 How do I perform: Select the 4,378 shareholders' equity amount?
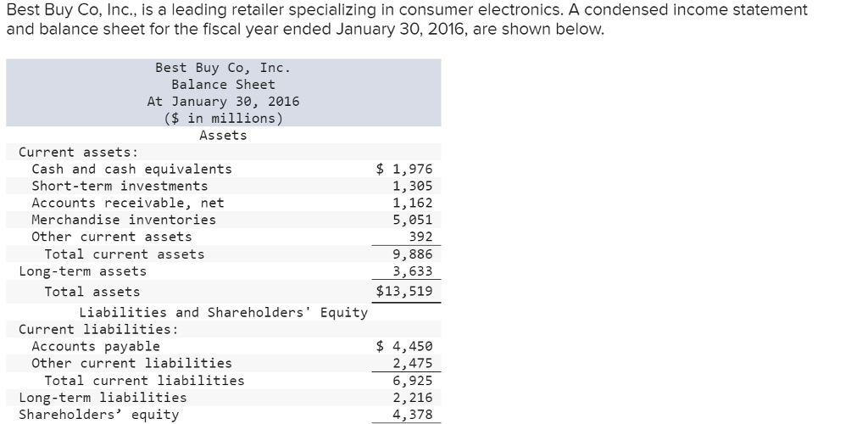click(x=413, y=415)
